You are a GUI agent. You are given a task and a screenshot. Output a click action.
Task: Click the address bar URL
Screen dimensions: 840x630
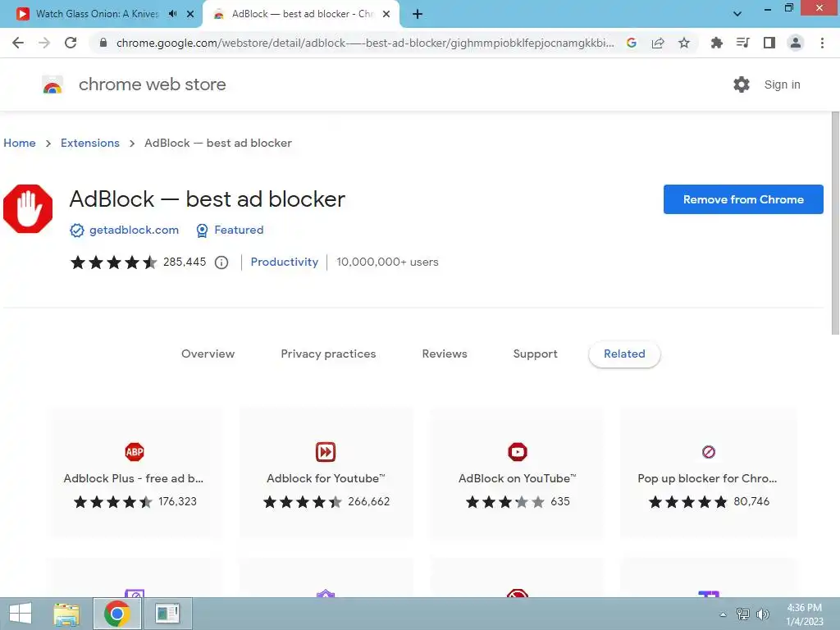(x=364, y=43)
